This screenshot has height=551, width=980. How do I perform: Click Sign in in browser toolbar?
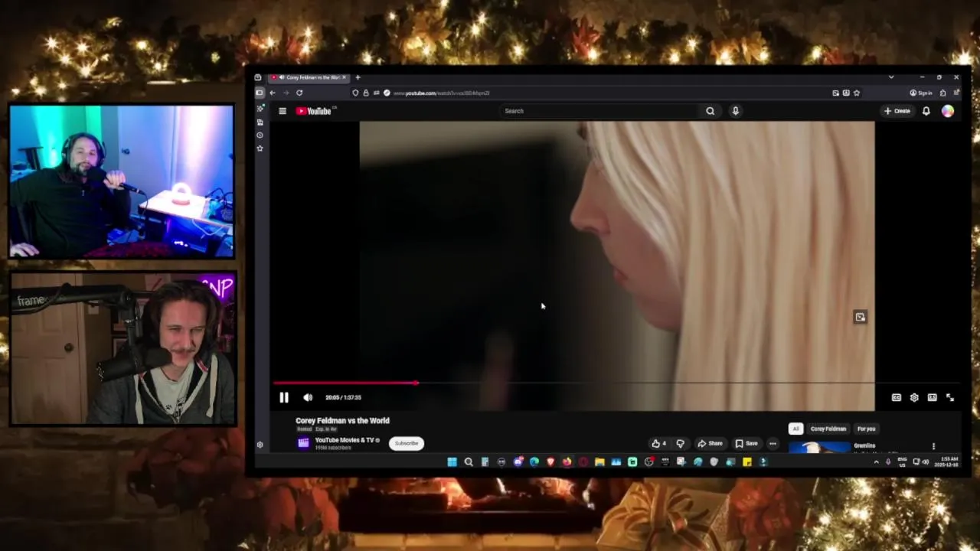(x=921, y=93)
